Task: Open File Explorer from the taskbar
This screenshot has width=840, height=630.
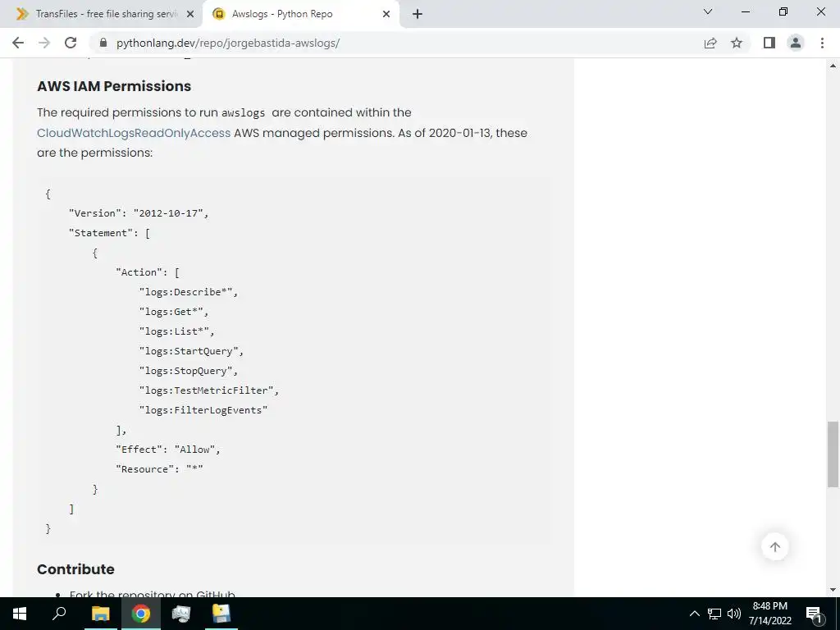Action: (100, 614)
